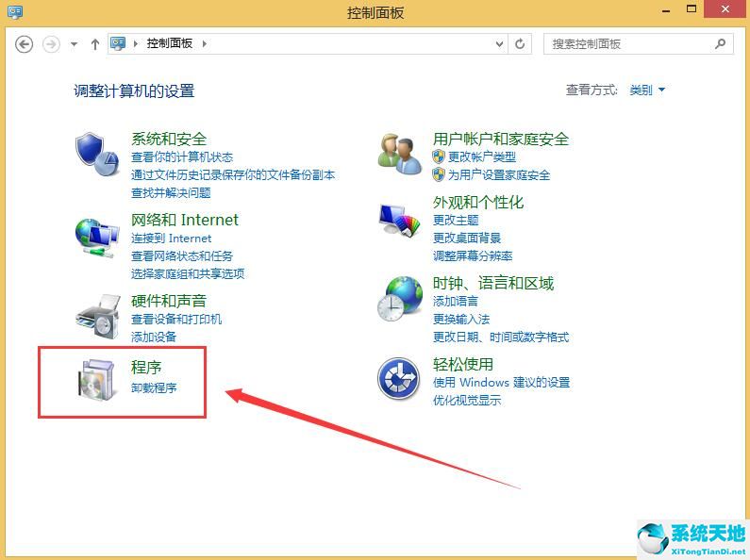Open 查看你的计算机状态 link

click(x=182, y=156)
